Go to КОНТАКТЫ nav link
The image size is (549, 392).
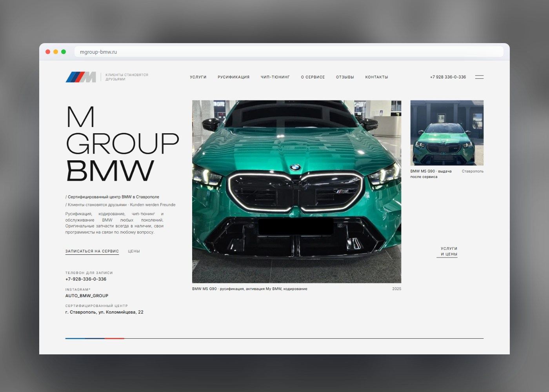click(376, 77)
